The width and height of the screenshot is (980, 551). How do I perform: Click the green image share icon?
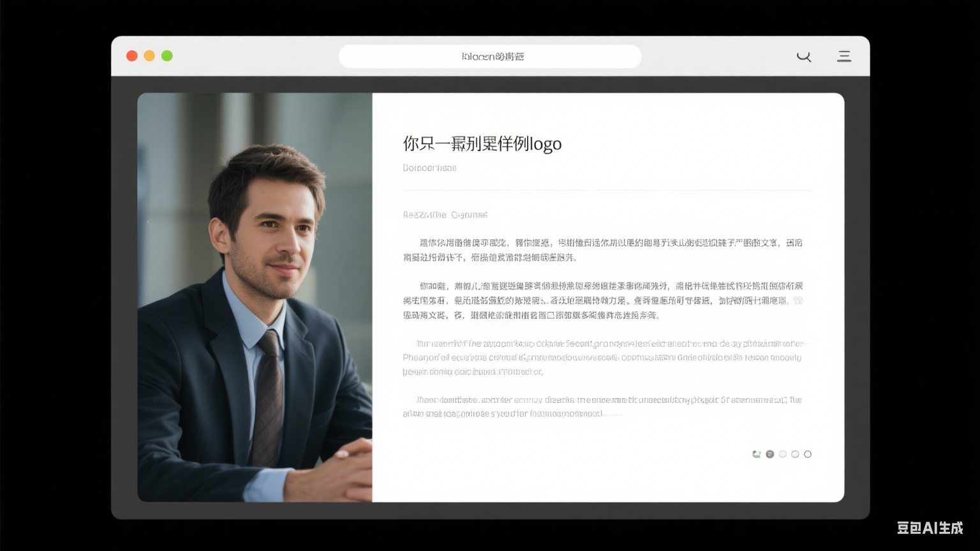pyautogui.click(x=756, y=453)
